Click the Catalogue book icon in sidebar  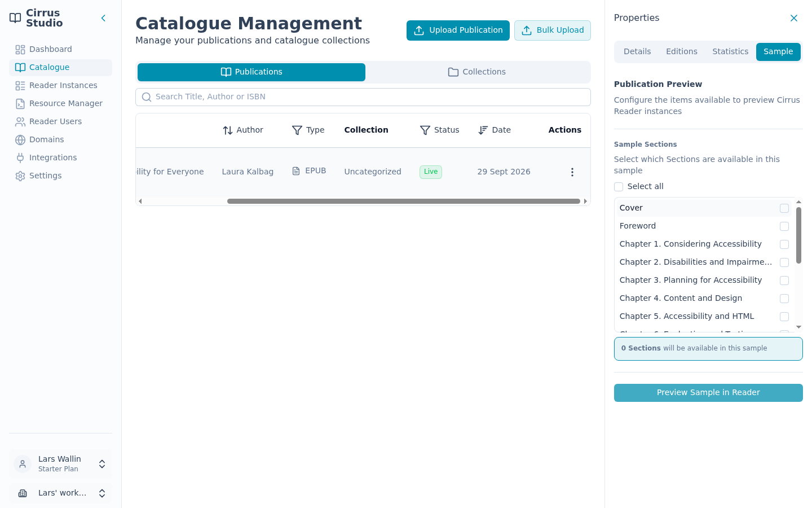[20, 68]
